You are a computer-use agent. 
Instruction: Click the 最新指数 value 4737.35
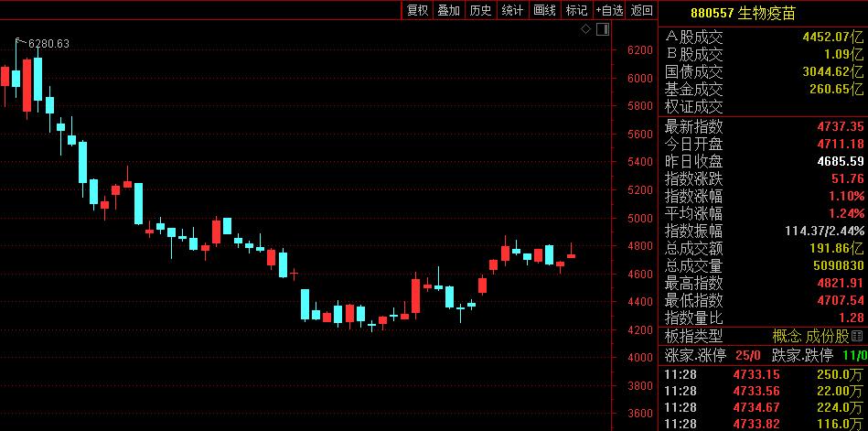tap(841, 127)
